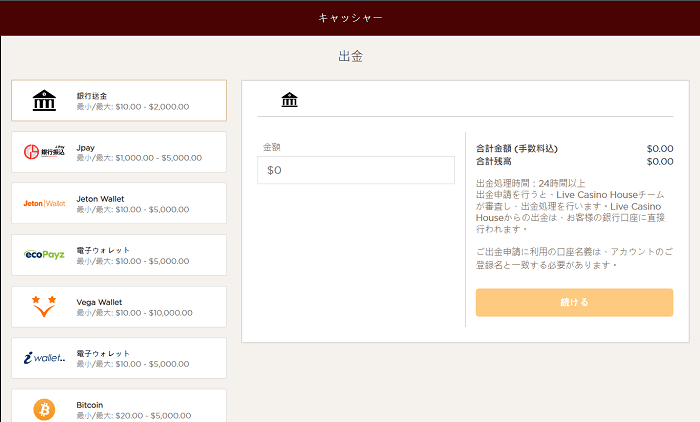The image size is (700, 422).
Task: Click the bank transfer limit $10.00 - $2,000.00
Action: [x=152, y=107]
